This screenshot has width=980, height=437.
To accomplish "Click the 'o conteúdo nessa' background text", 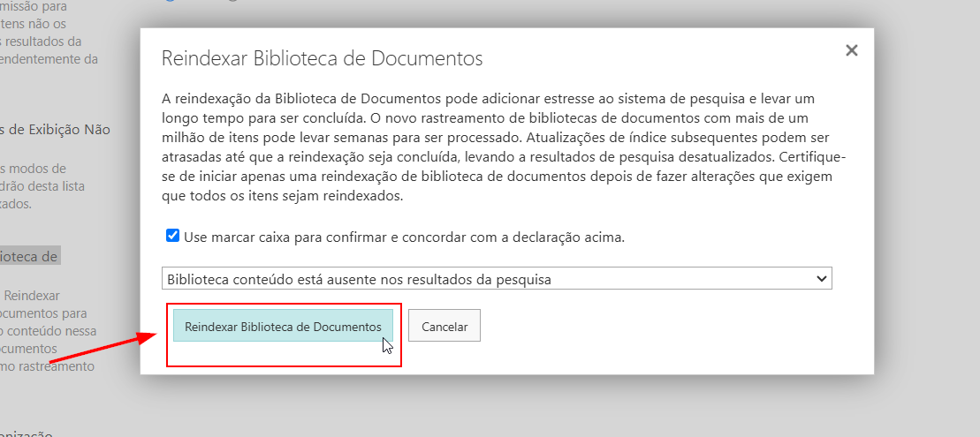I will pos(49,331).
